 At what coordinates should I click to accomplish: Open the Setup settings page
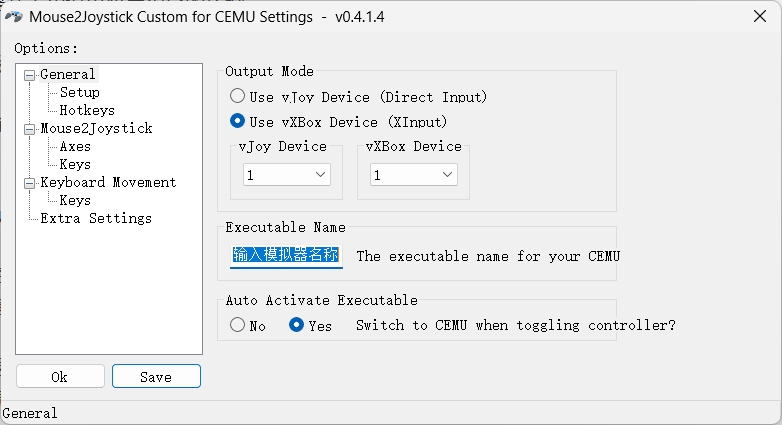pyautogui.click(x=79, y=92)
